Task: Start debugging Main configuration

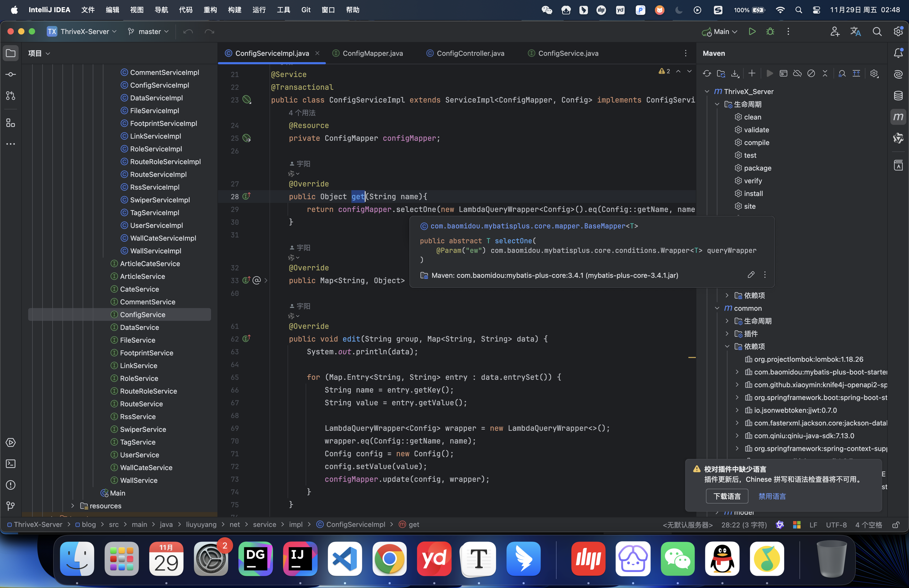Action: point(770,32)
